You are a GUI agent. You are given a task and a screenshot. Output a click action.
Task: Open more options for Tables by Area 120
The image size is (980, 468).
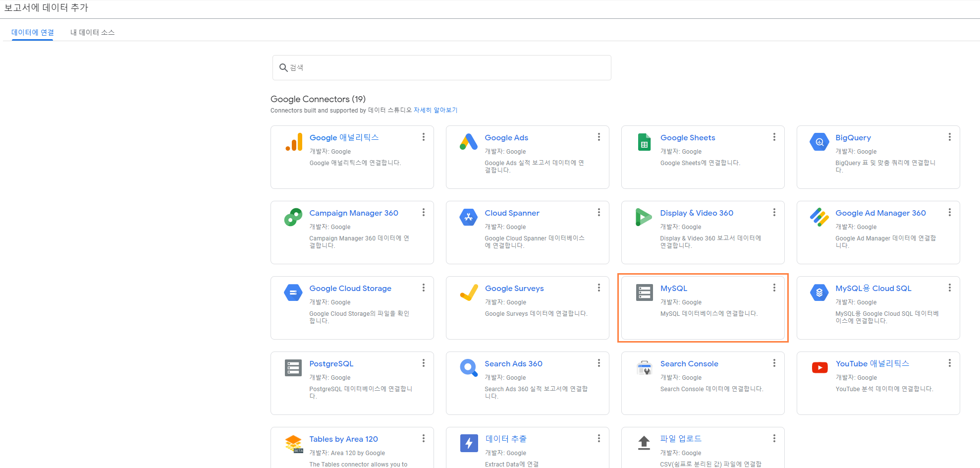(x=424, y=438)
